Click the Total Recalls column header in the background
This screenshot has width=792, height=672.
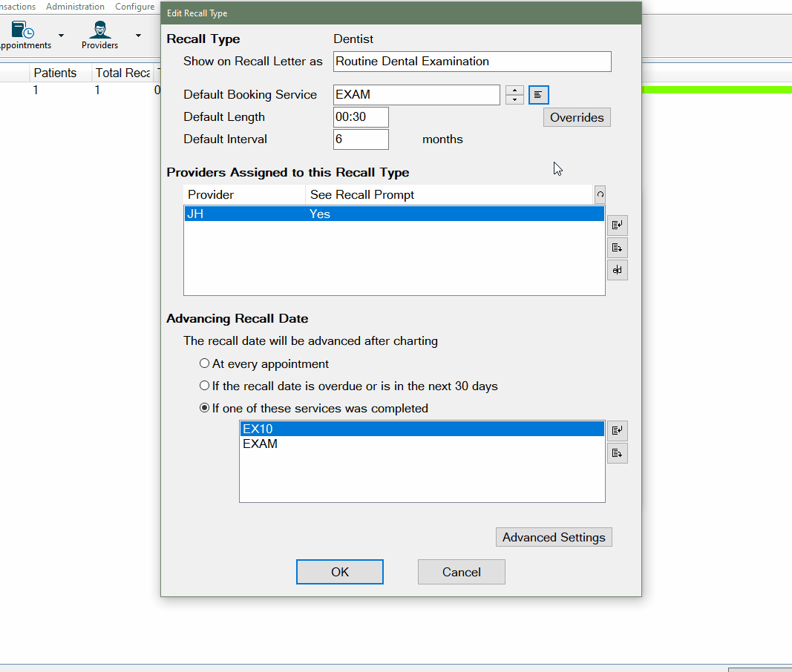124,73
